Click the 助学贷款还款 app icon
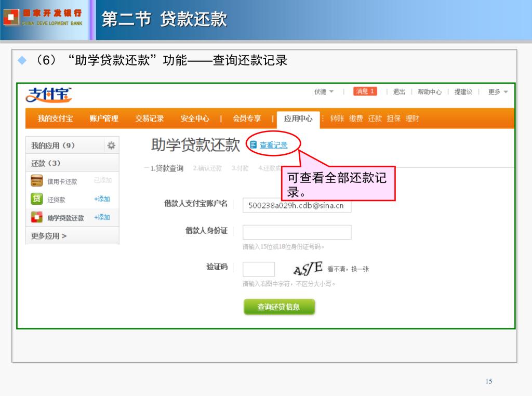 click(x=37, y=217)
